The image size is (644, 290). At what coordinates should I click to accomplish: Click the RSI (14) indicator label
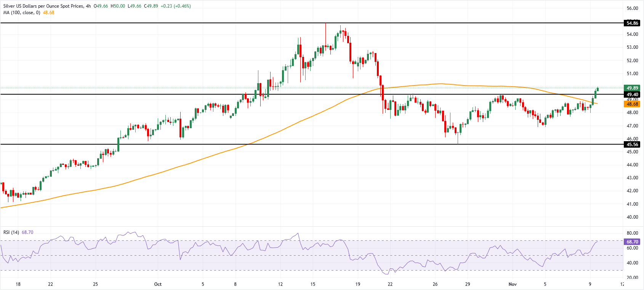pyautogui.click(x=11, y=232)
